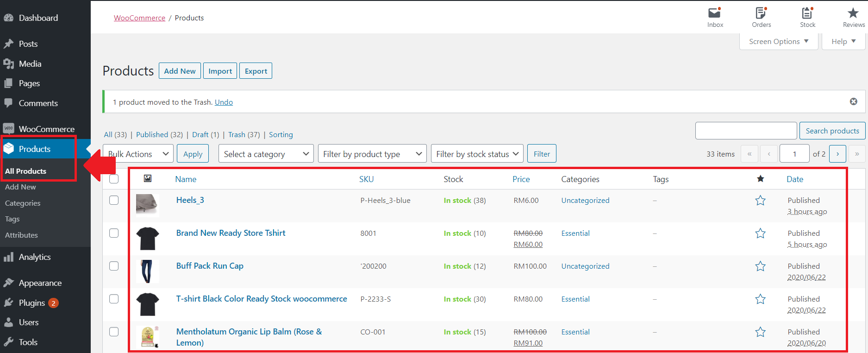The width and height of the screenshot is (868, 353).
Task: Expand the Select a category dropdown
Action: 266,154
